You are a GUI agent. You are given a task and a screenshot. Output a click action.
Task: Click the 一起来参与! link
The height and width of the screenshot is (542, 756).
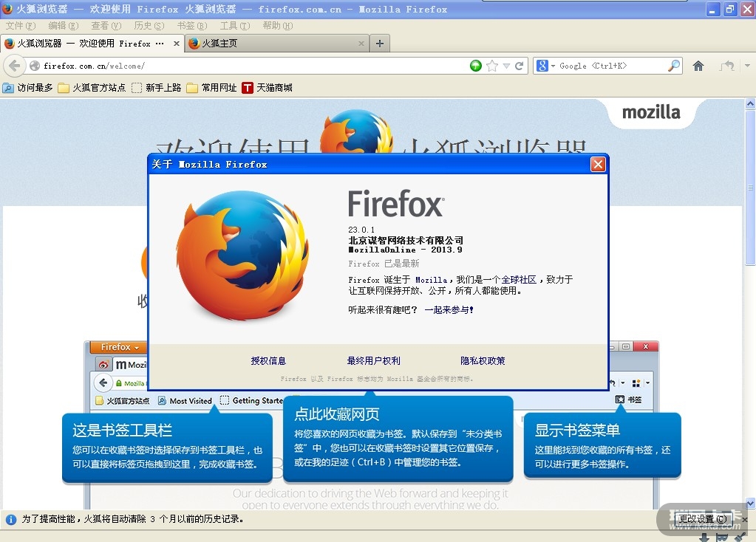(x=449, y=310)
